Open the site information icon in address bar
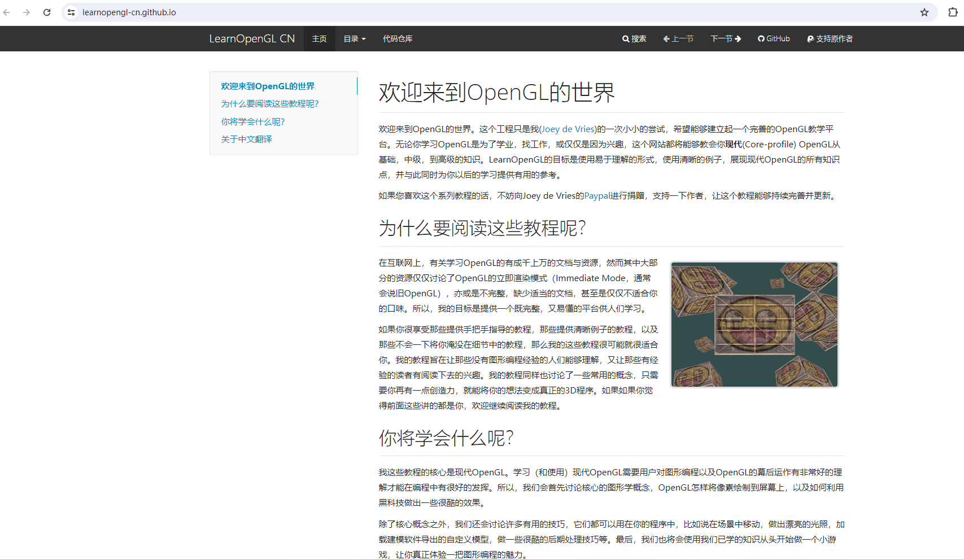Image resolution: width=964 pixels, height=560 pixels. coord(71,12)
